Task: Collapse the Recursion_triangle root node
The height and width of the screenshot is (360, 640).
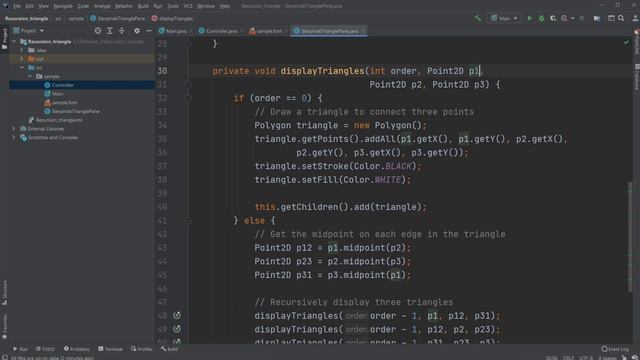Action: click(x=14, y=42)
